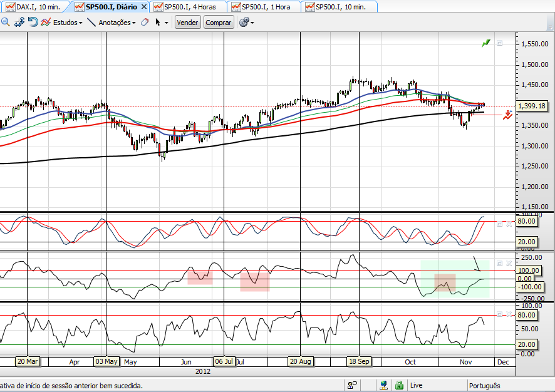Close the stochastic indicator panel
This screenshot has height=392, width=555.
click(x=509, y=224)
